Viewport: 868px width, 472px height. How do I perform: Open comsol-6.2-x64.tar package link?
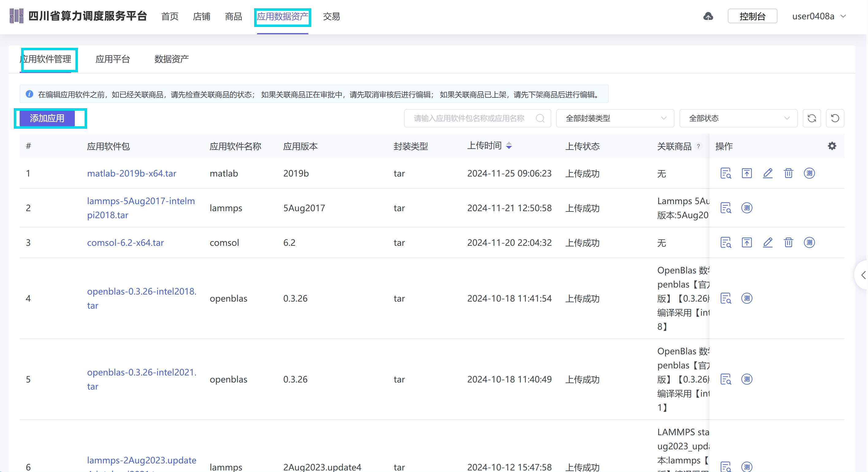pos(125,242)
